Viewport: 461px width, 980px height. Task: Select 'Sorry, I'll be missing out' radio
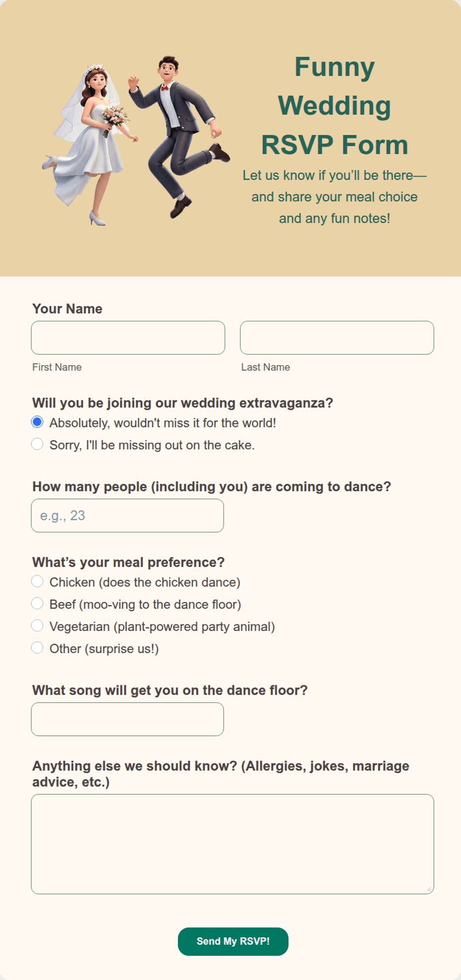(37, 444)
